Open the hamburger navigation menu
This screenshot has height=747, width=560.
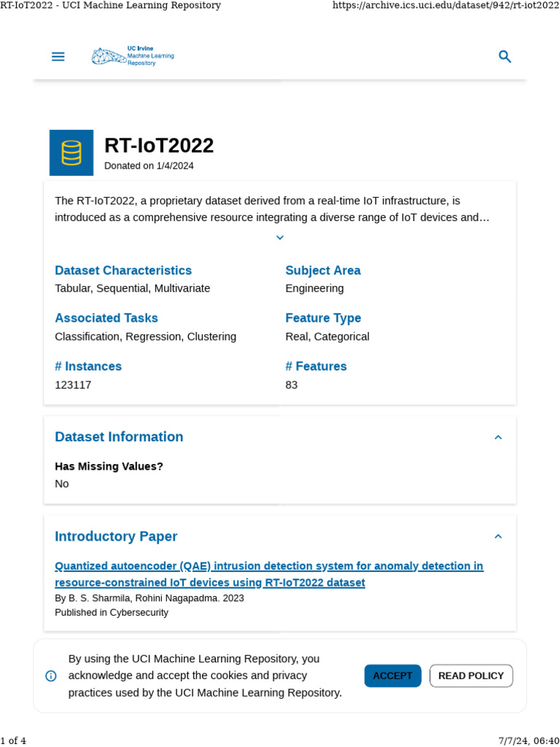58,57
